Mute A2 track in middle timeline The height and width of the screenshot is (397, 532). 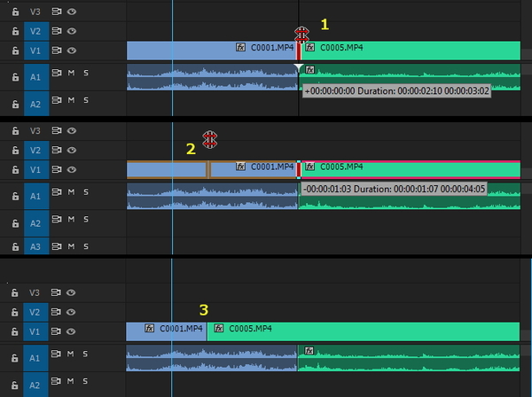click(71, 219)
